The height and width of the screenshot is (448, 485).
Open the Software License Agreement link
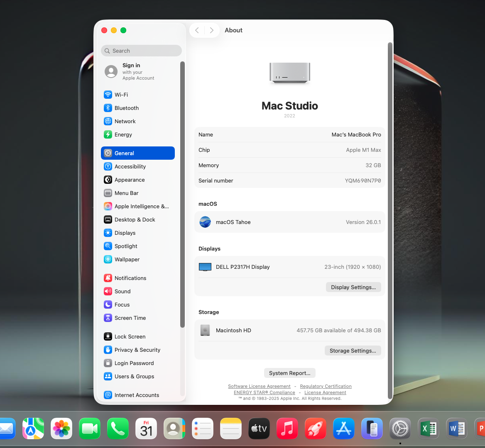[x=259, y=386]
